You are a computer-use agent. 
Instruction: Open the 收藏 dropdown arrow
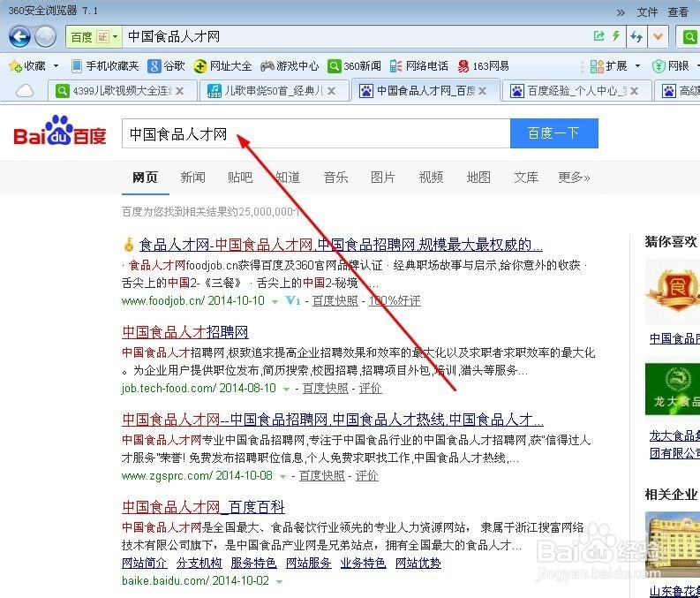pos(56,66)
